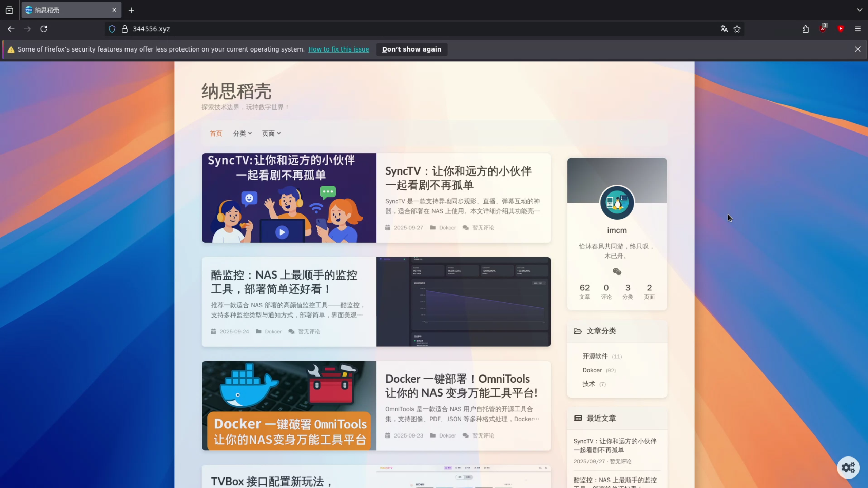
Task: Open the list-all-tabs chevron
Action: 860,10
